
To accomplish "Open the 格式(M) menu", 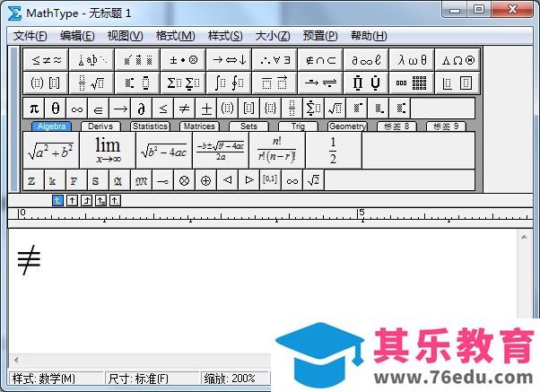I will tap(175, 36).
